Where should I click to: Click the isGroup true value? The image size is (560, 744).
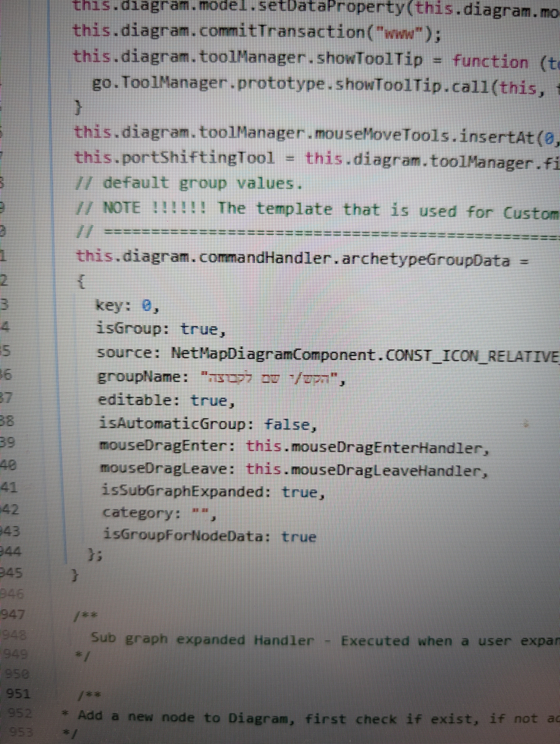[x=200, y=330]
